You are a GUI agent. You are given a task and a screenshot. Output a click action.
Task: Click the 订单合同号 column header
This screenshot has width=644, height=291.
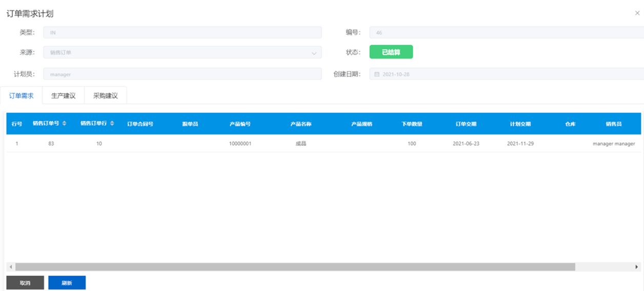[x=140, y=124]
